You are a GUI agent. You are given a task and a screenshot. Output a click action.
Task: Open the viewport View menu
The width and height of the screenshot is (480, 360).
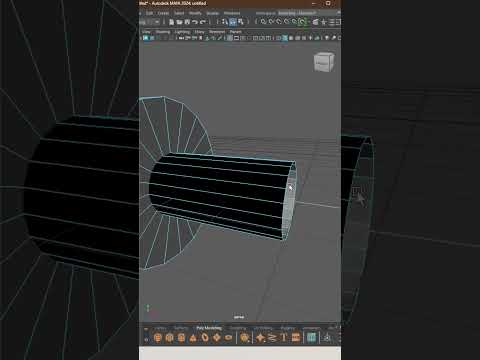click(146, 32)
